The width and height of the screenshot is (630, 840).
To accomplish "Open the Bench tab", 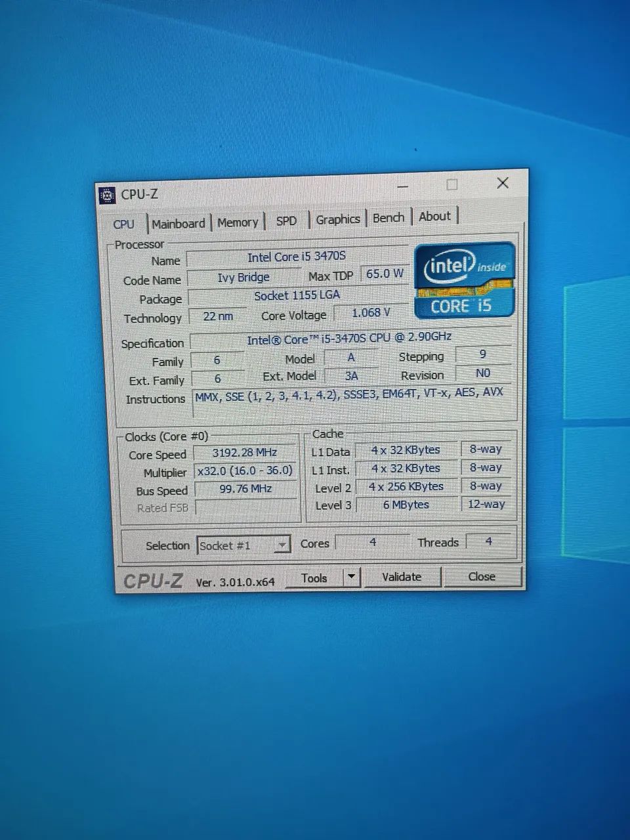I will pyautogui.click(x=388, y=218).
